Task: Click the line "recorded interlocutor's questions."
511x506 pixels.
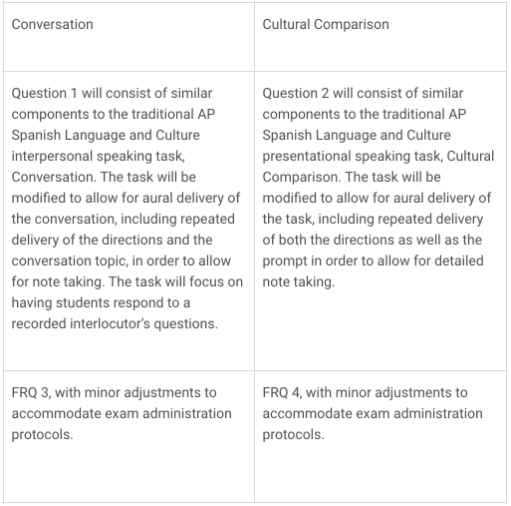Action: [x=115, y=324]
